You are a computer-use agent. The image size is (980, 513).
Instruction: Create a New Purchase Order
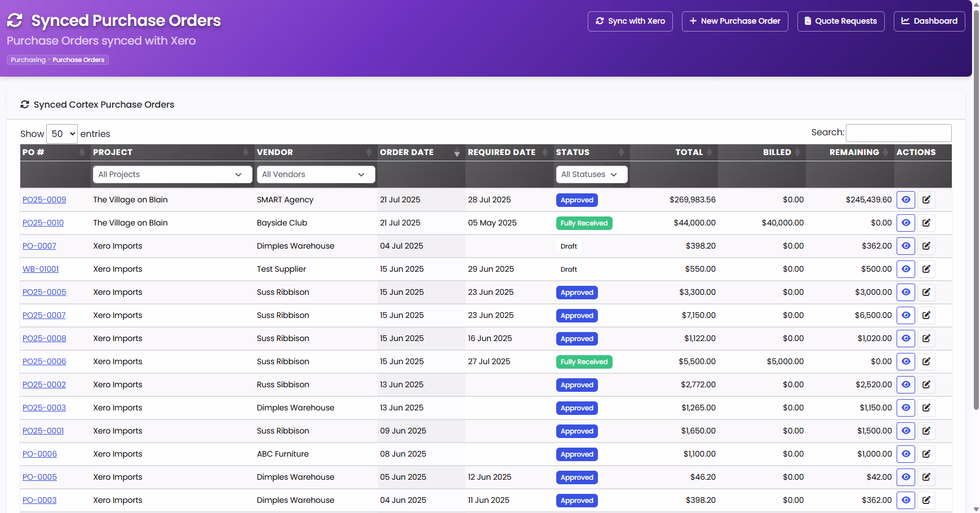735,21
